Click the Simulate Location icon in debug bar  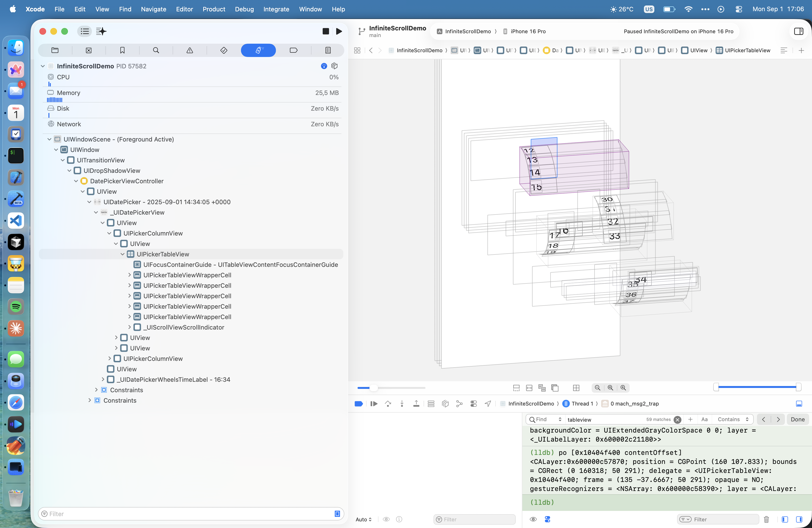pos(487,404)
